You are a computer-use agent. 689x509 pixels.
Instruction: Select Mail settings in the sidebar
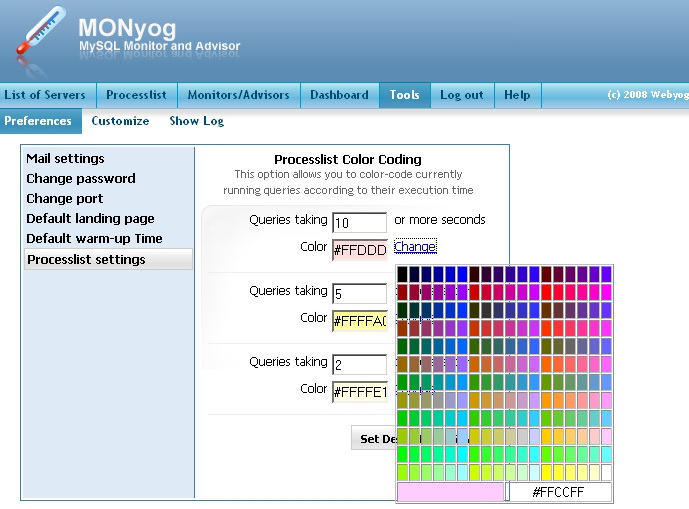tap(65, 159)
